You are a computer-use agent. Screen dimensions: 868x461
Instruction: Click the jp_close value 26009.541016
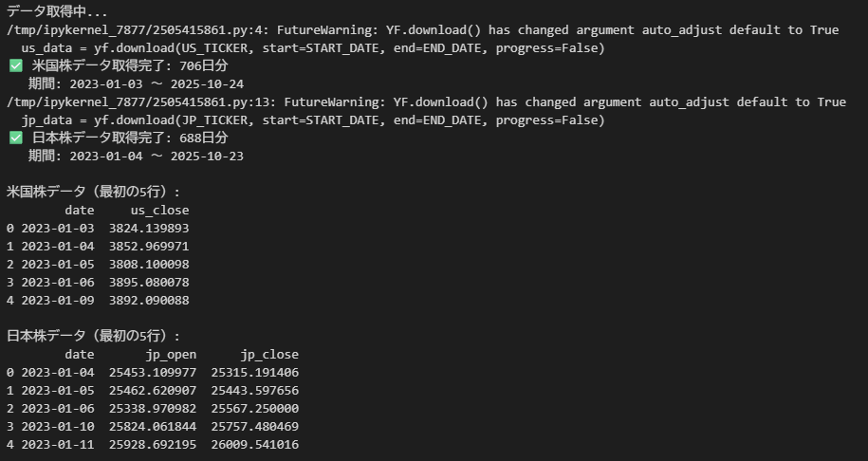[255, 444]
